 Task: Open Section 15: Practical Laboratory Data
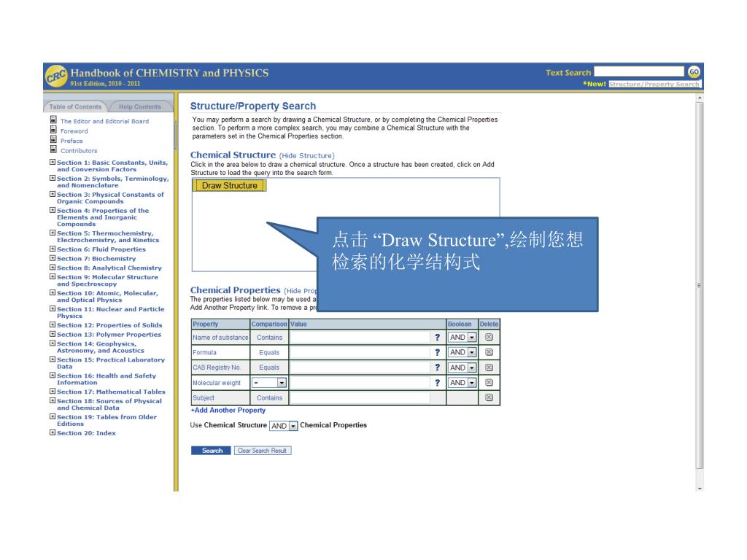[111, 363]
